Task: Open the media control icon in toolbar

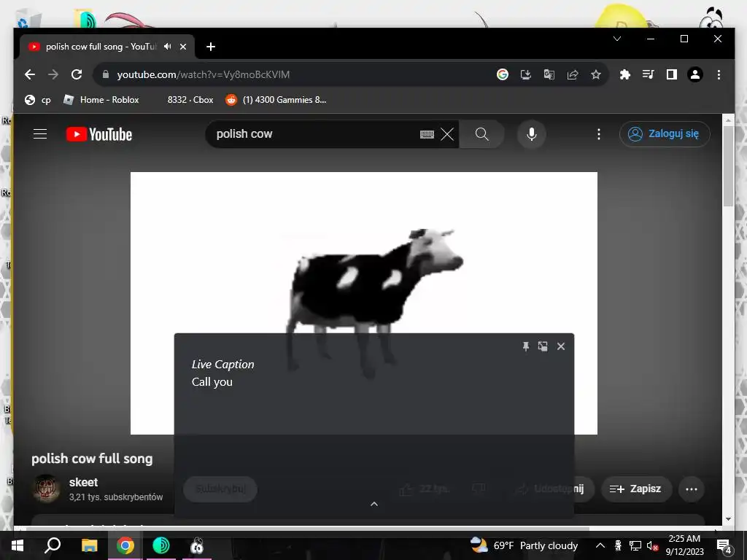Action: pyautogui.click(x=649, y=74)
